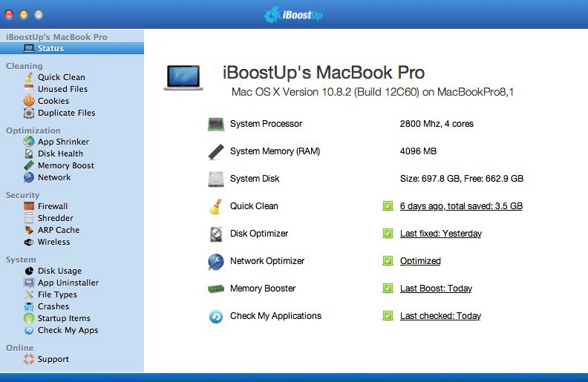This screenshot has height=382, width=588.
Task: Click the '4096 MB' memory value
Action: [x=418, y=151]
